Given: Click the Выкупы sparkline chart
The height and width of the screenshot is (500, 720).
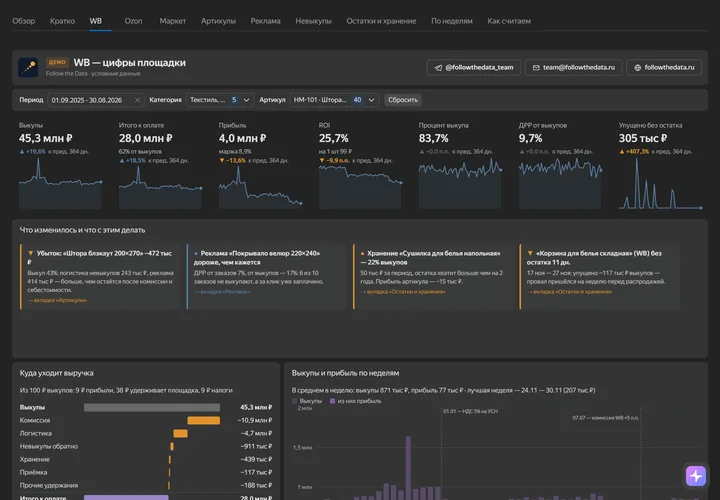Looking at the screenshot, I should coord(60,184).
